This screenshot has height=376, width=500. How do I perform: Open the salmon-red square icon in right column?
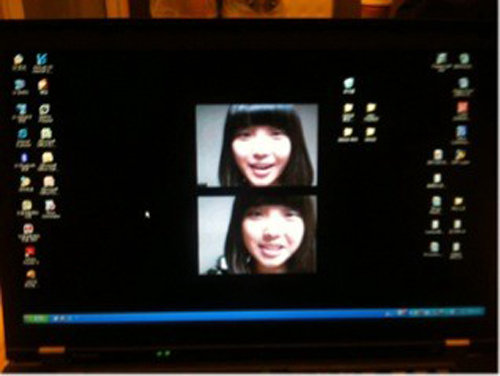click(x=462, y=108)
